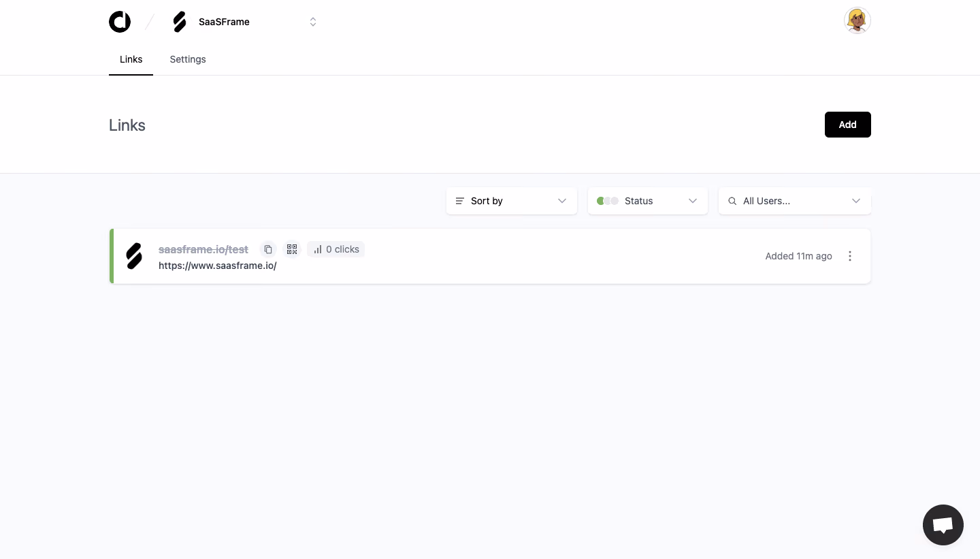Screen dimensions: 980x559
Task: Click the SaaSFrame favicon on the link card
Action: [x=135, y=256]
